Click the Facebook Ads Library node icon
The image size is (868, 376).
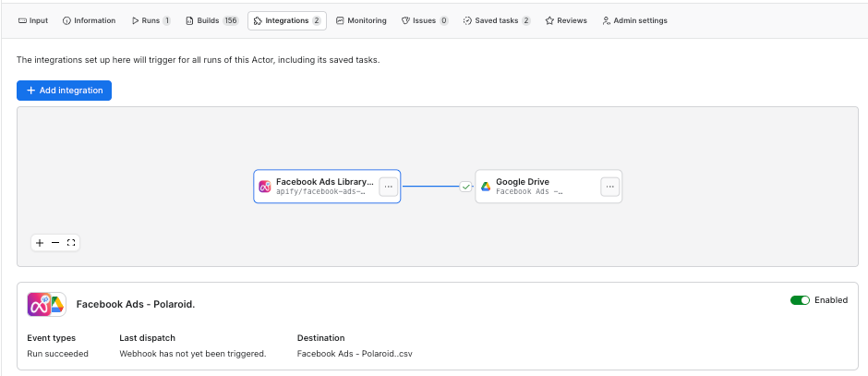265,187
